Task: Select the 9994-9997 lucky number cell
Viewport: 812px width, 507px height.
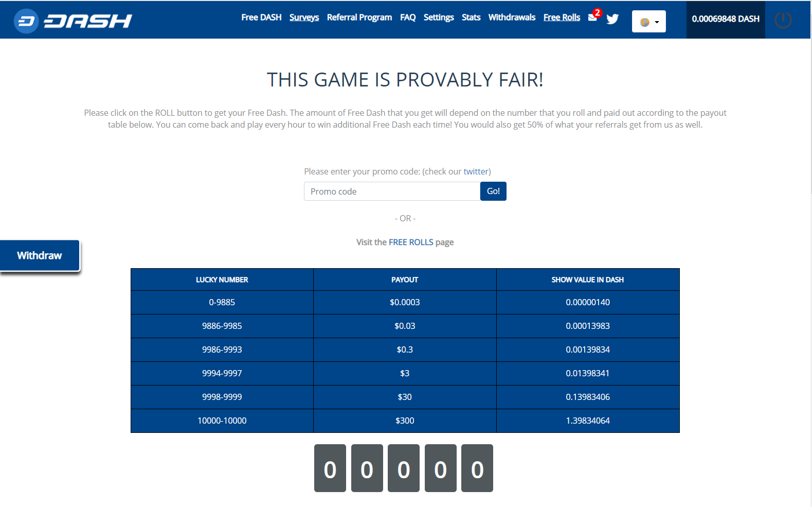Action: click(x=222, y=373)
